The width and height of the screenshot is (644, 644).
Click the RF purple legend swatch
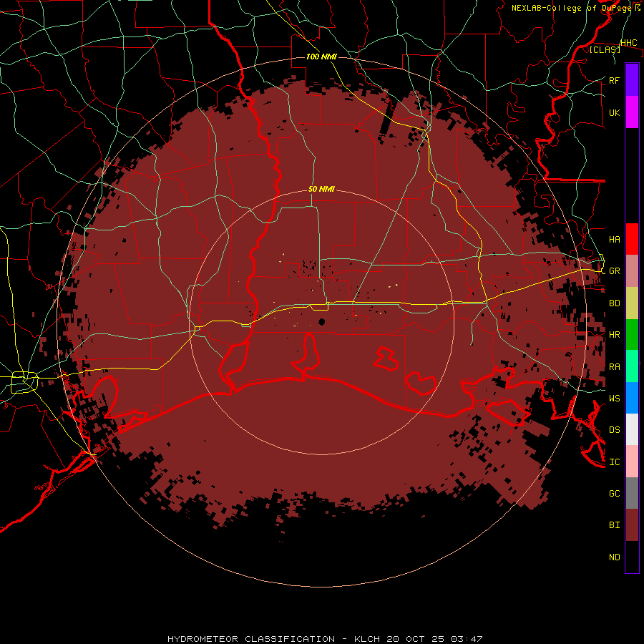[632, 80]
